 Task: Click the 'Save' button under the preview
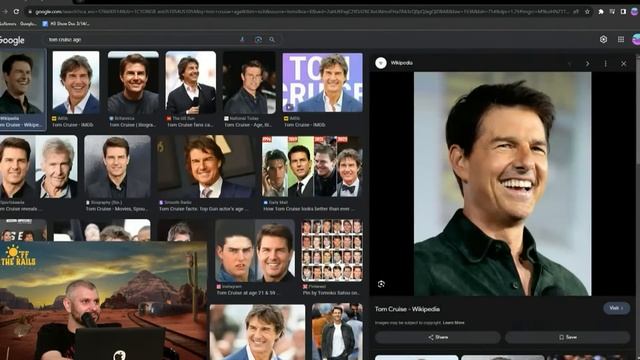(x=568, y=337)
